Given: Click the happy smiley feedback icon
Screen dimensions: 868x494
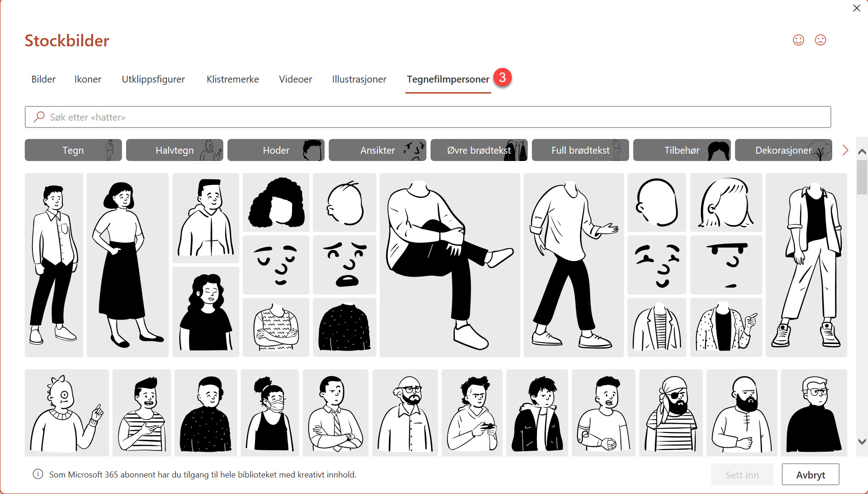Looking at the screenshot, I should point(798,40).
